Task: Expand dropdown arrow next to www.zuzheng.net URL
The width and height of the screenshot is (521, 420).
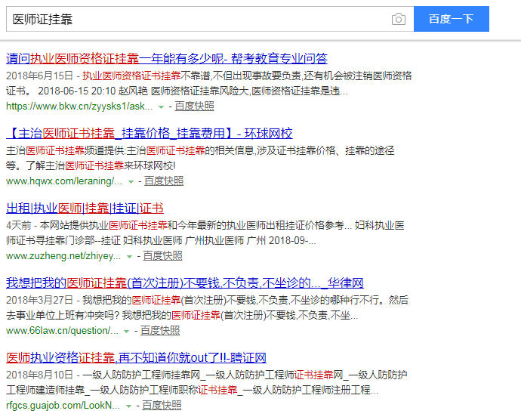Action: coord(130,257)
